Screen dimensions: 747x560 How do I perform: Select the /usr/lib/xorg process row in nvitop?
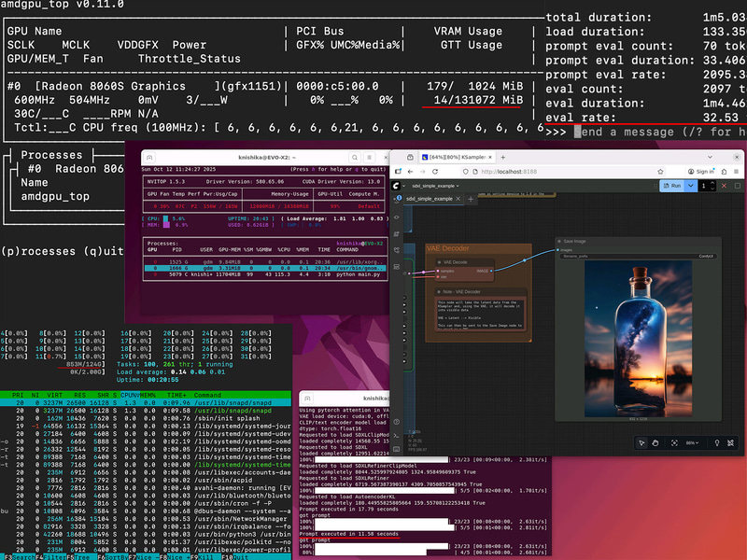click(265, 262)
